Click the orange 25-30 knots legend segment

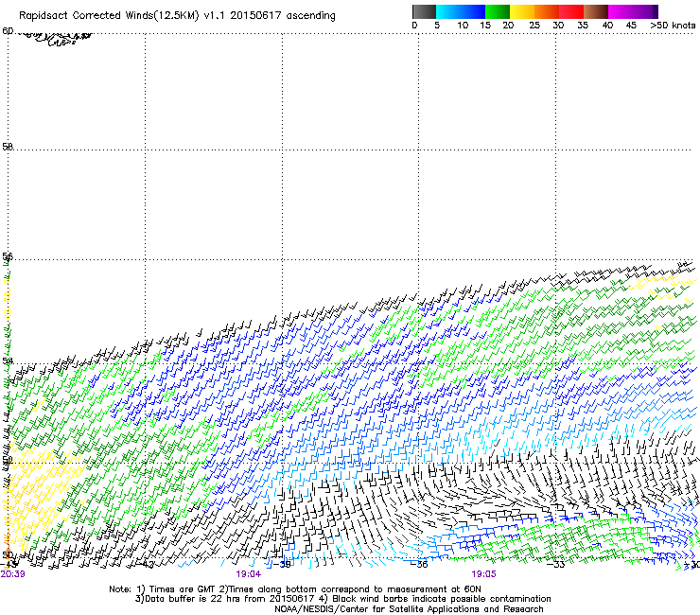click(547, 11)
